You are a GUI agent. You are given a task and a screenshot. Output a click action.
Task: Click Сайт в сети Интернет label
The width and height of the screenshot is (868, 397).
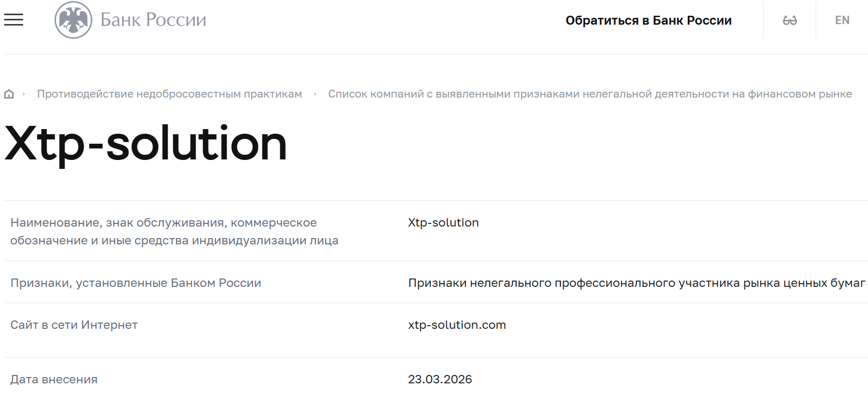click(x=74, y=325)
